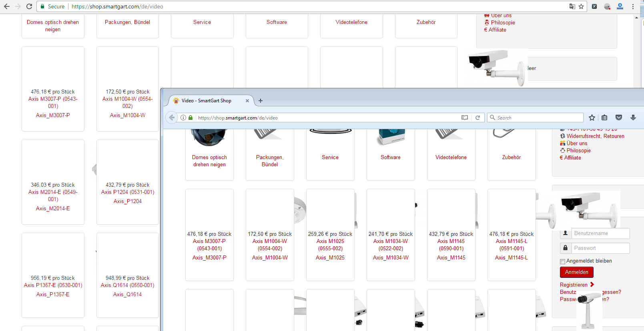644x331 pixels.
Task: Open Philosopie link in Chrome window
Action: click(x=503, y=23)
